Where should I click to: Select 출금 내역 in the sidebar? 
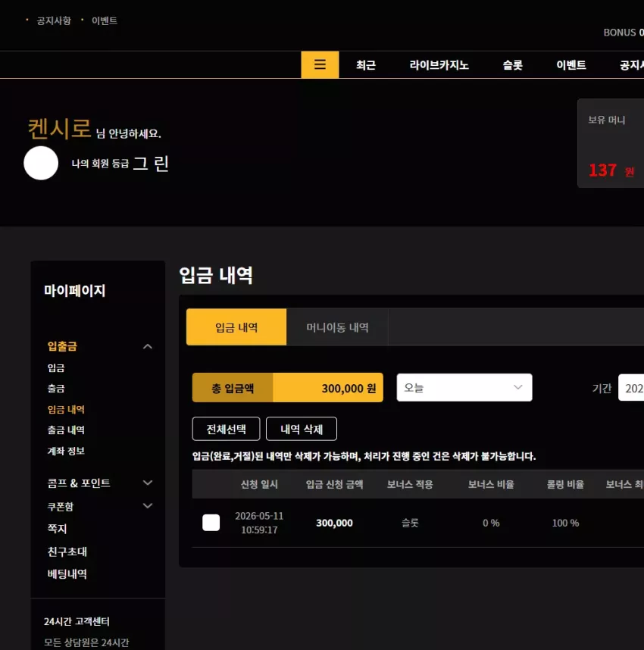pyautogui.click(x=66, y=430)
